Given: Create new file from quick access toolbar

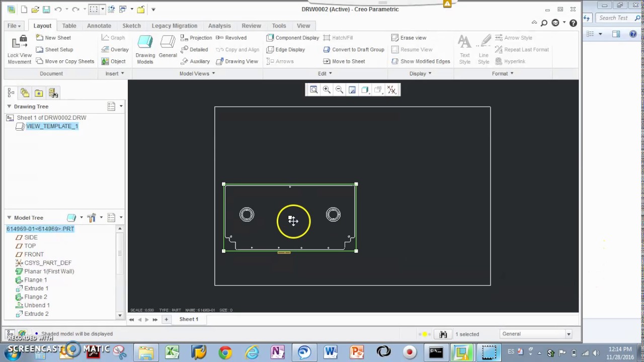Looking at the screenshot, I should click(24, 9).
